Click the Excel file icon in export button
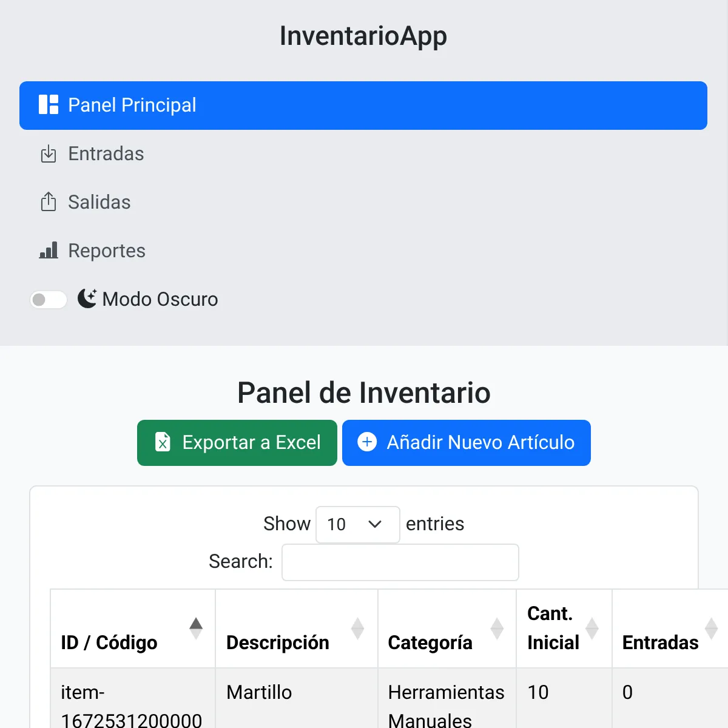Viewport: 728px width, 728px height. [x=163, y=442]
